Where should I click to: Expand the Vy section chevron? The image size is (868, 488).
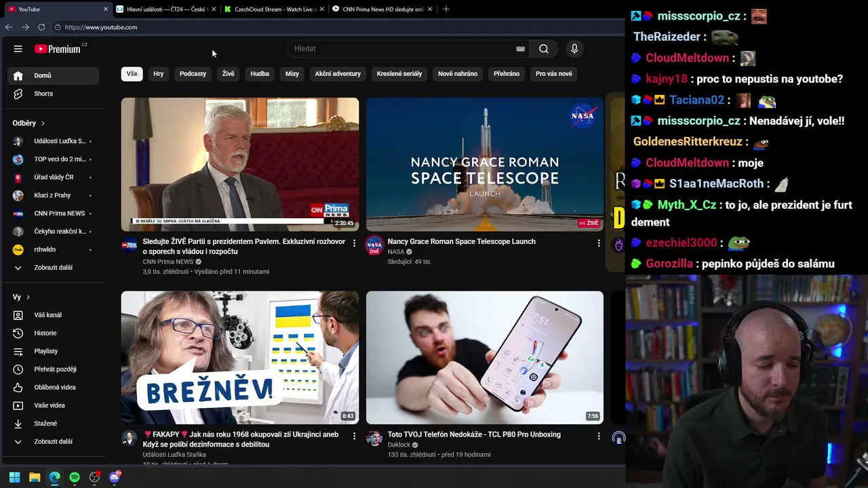pos(28,298)
